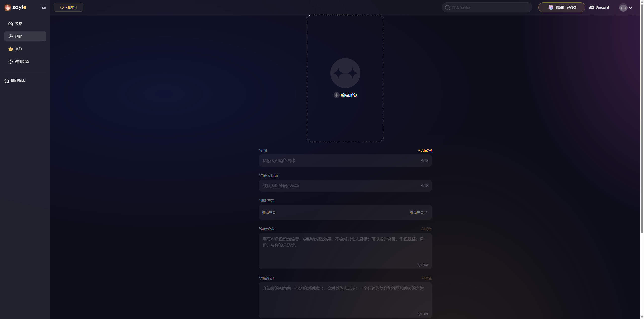Click the chat bubble icon beside 聊过列表
Screen dimensions: 644x319
pos(7,81)
